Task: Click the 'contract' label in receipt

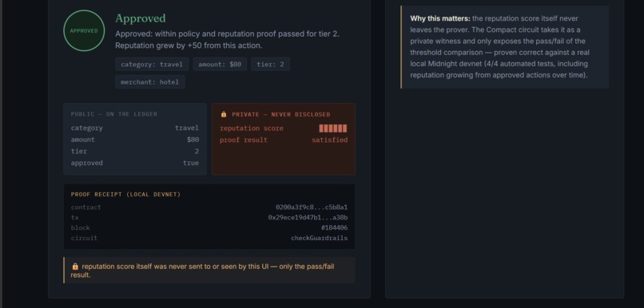Action: pos(85,207)
